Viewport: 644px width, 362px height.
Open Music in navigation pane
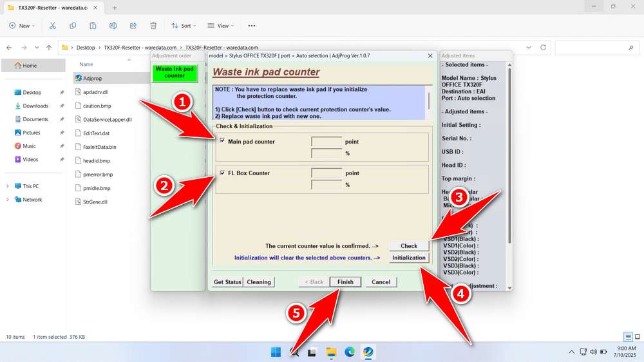(29, 146)
